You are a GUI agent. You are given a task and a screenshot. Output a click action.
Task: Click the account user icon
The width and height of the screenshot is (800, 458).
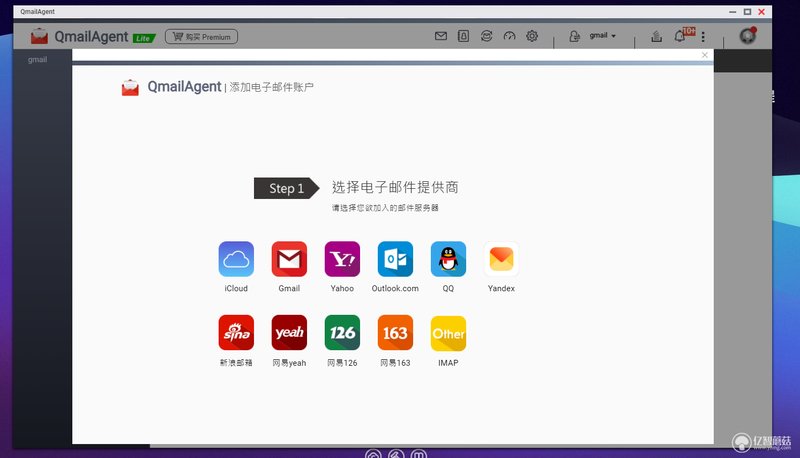574,36
